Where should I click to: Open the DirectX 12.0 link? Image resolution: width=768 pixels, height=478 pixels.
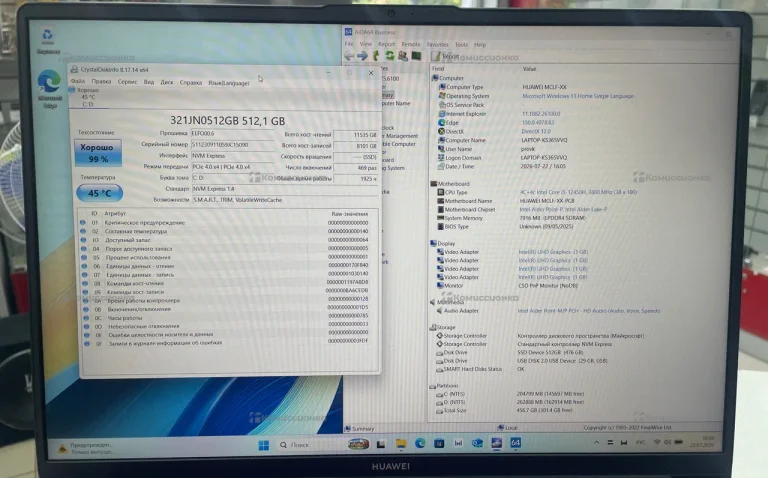tap(536, 131)
